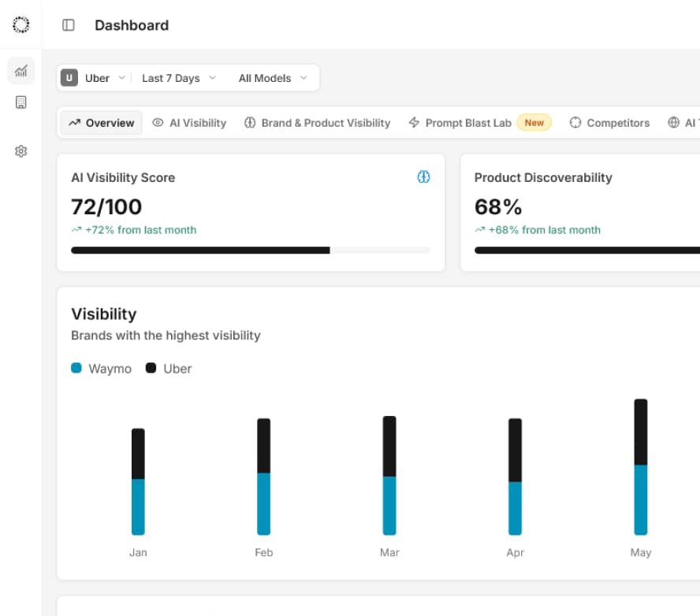Expand the All Models dropdown
700x616 pixels.
[273, 78]
